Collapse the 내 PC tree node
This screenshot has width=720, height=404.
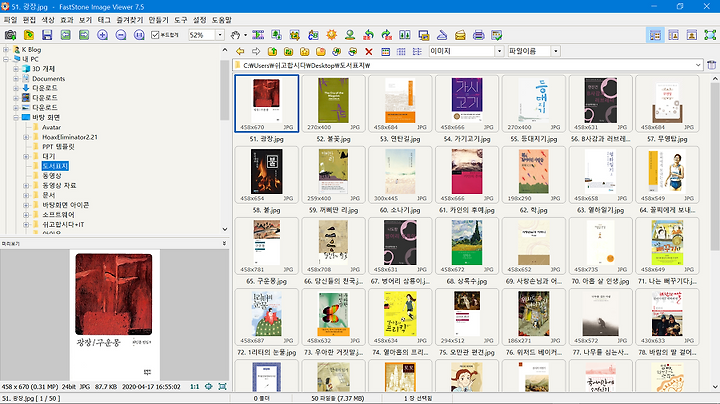coord(6,59)
